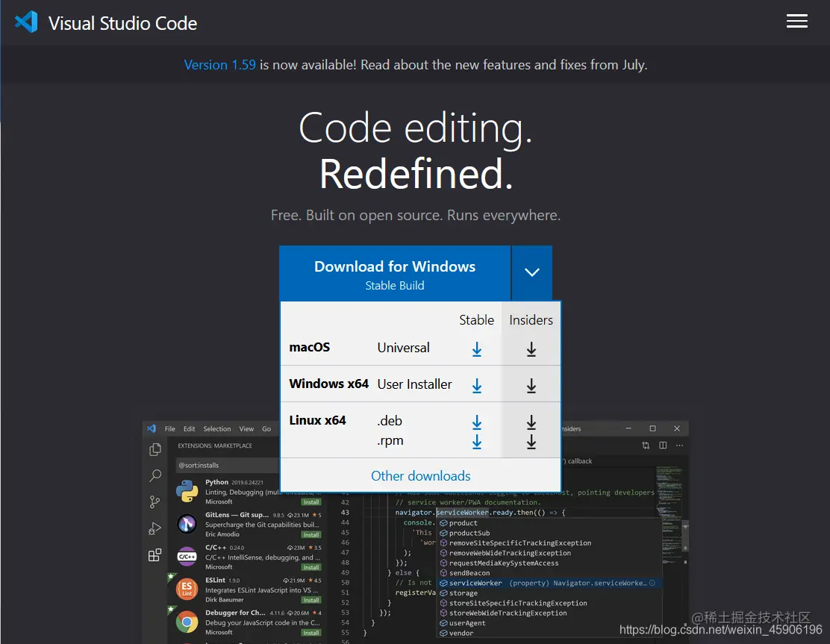Open the editor more actions ellipsis
This screenshot has height=644, width=830.
coord(680,446)
